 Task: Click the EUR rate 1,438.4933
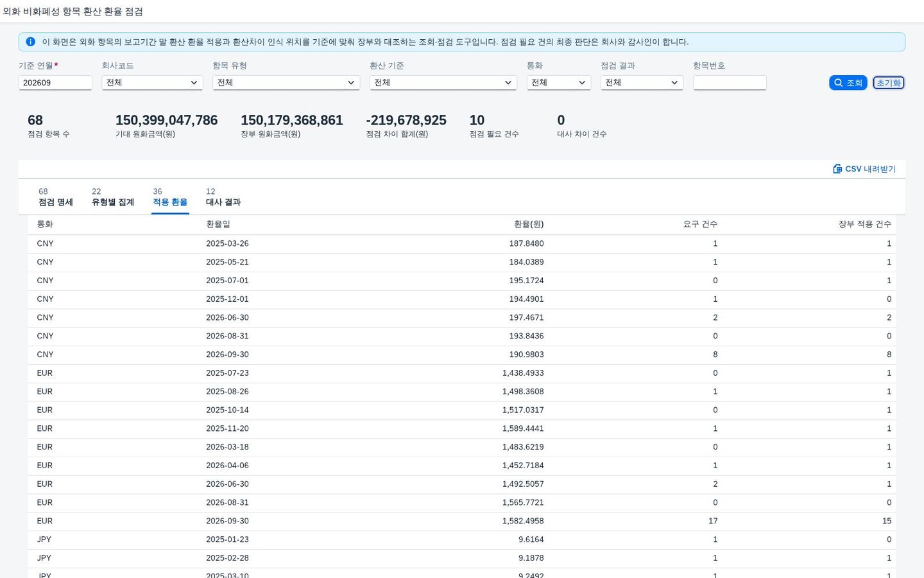click(x=523, y=373)
